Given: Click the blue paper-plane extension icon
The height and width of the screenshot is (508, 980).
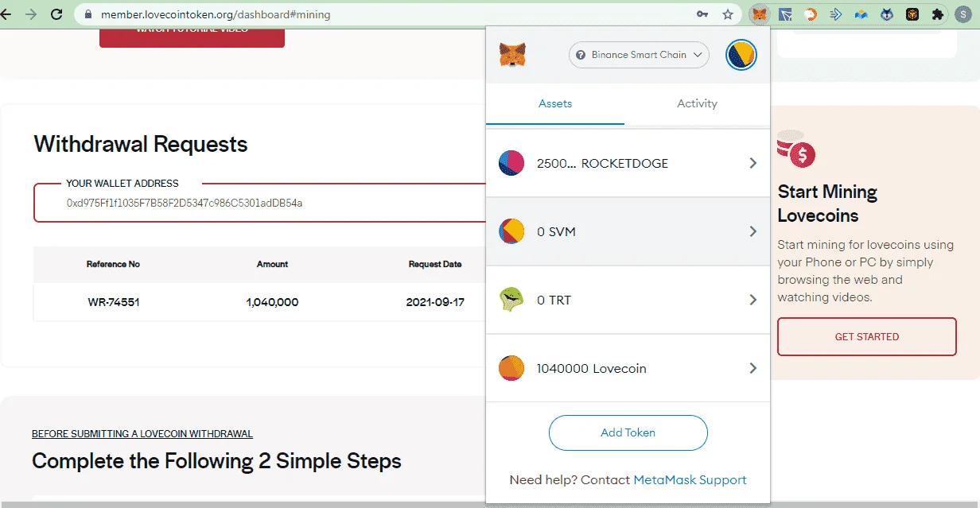Looking at the screenshot, I should point(785,14).
